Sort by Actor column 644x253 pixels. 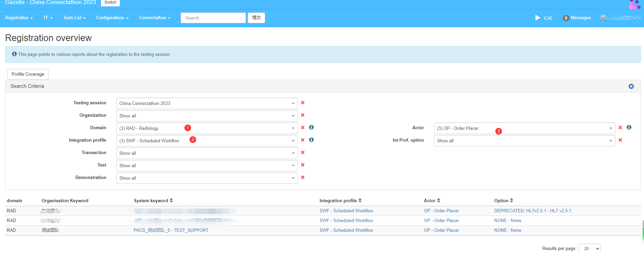(438, 201)
